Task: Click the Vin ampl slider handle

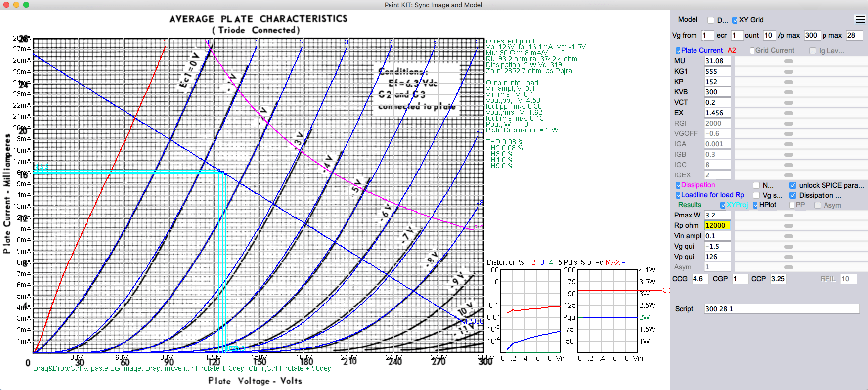Action: click(789, 236)
